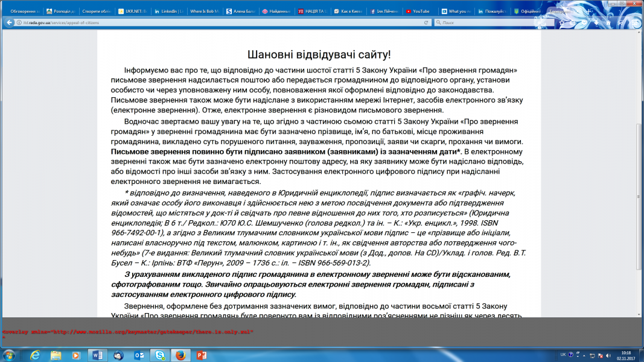
Task: Click the volume speaker tray icon
Action: click(x=608, y=355)
